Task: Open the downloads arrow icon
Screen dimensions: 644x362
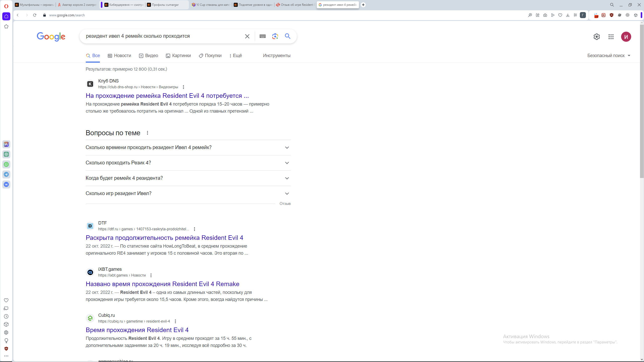Action: click(568, 15)
